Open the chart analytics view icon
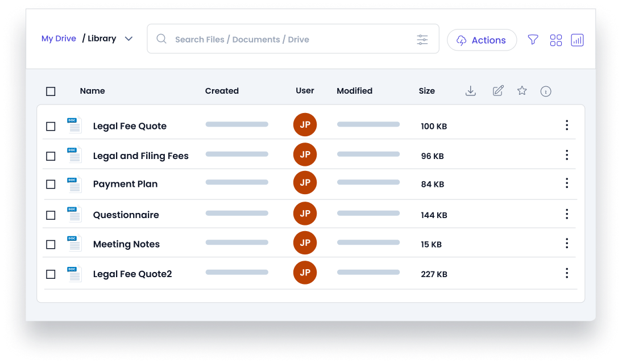The height and width of the screenshot is (364, 622). [x=577, y=40]
